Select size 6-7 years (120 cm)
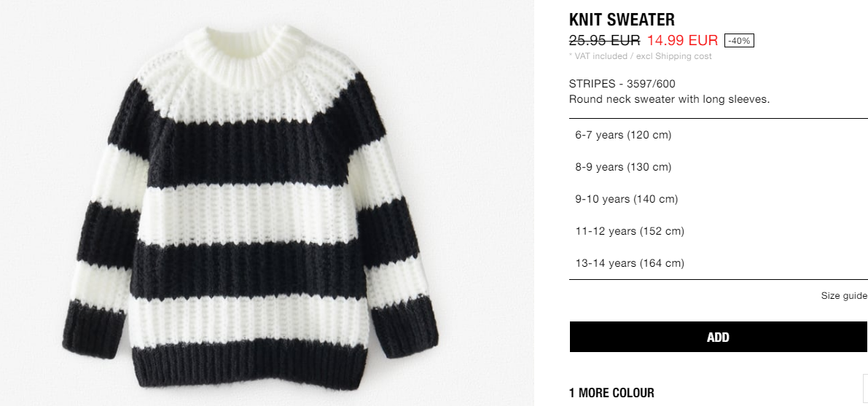The width and height of the screenshot is (868, 406). 719,135
